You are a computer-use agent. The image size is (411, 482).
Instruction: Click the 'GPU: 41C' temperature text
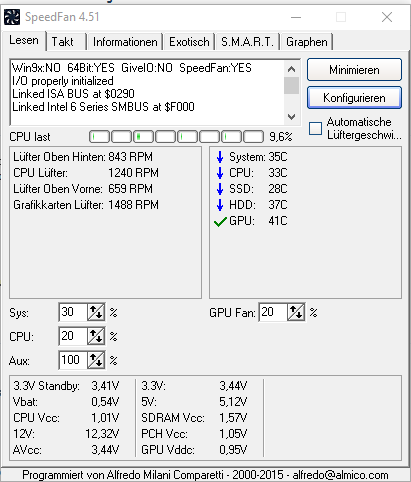coord(258,221)
